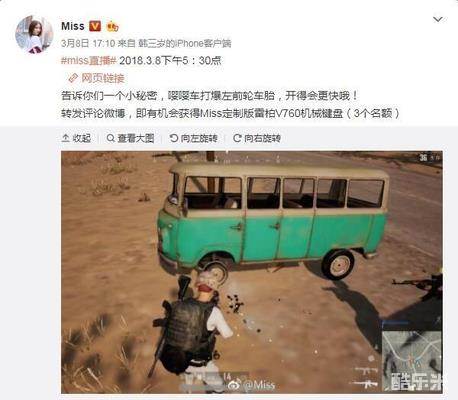Click the green minibus game screenshot
458x400 pixels.
252,272
